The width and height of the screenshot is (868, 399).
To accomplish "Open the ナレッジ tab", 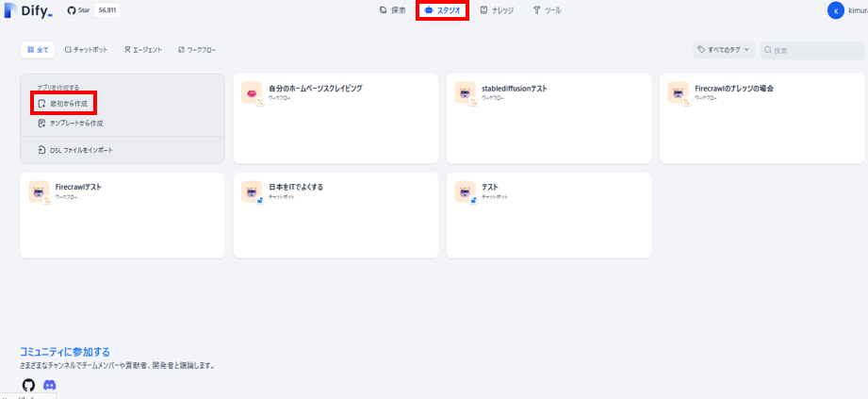I will click(x=497, y=10).
